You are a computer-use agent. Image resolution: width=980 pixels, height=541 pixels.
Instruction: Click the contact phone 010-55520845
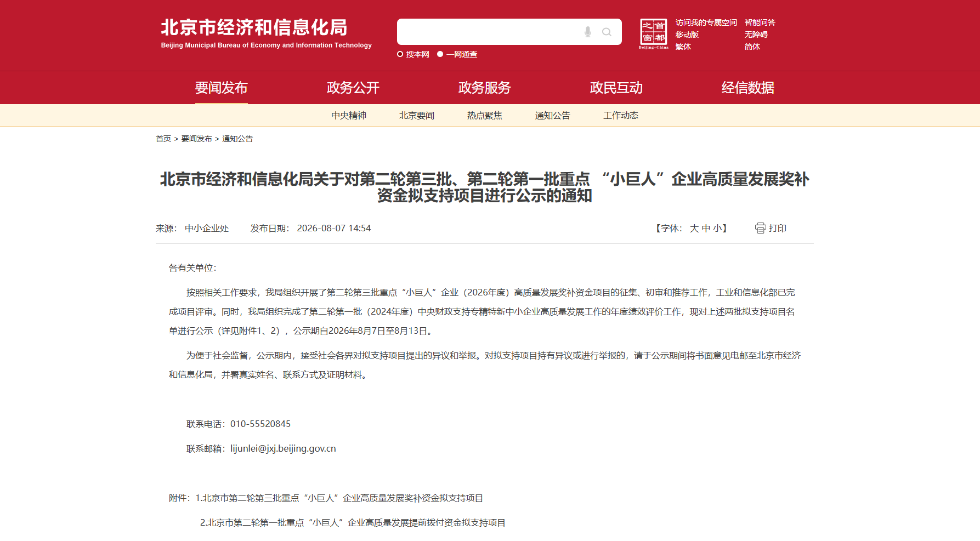pos(260,424)
